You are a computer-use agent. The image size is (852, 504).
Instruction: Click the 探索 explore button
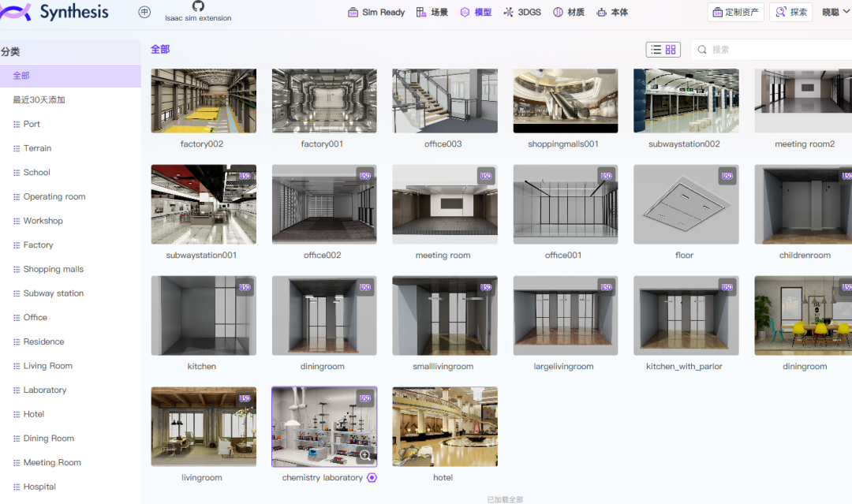point(790,12)
